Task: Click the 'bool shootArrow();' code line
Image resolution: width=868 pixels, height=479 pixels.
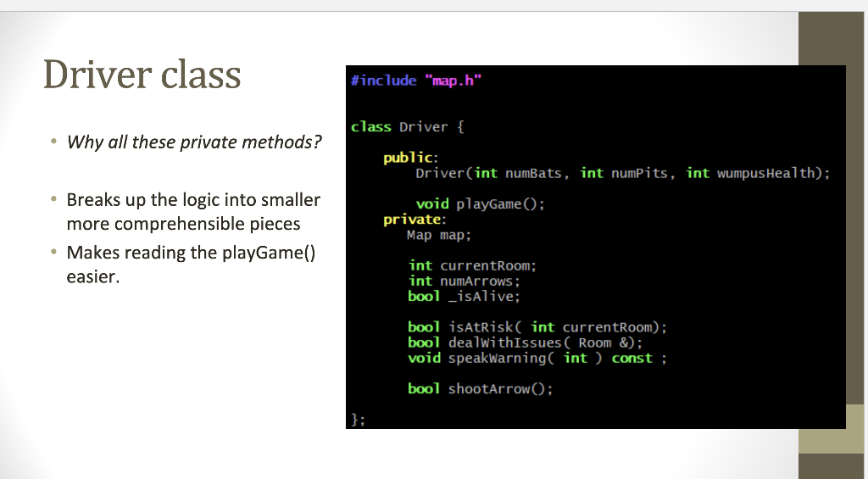Action: click(x=480, y=389)
